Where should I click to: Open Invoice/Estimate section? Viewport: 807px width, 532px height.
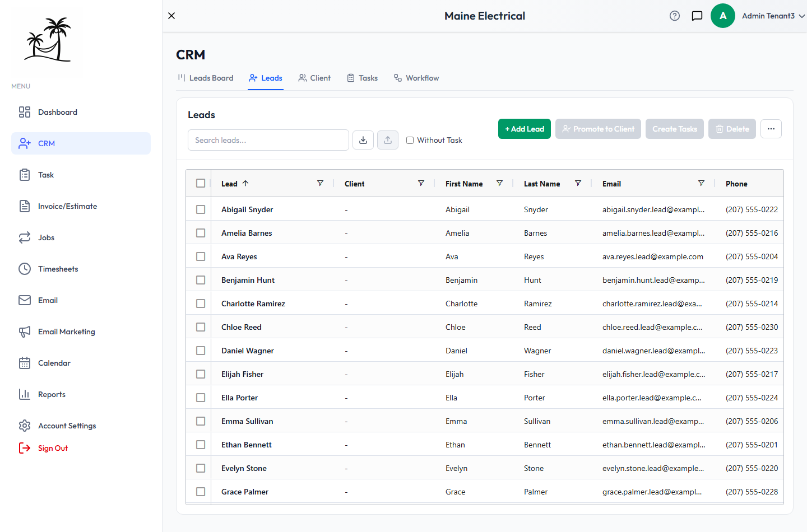(x=81, y=206)
